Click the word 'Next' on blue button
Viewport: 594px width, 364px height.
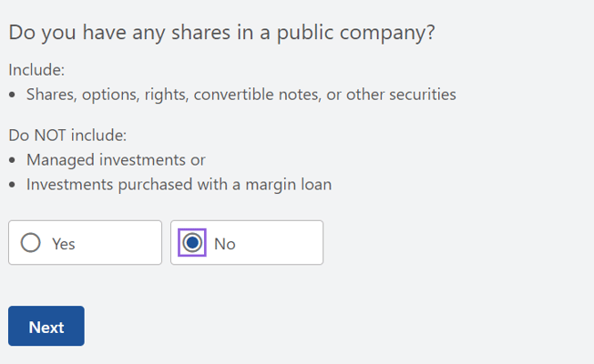[x=46, y=328]
